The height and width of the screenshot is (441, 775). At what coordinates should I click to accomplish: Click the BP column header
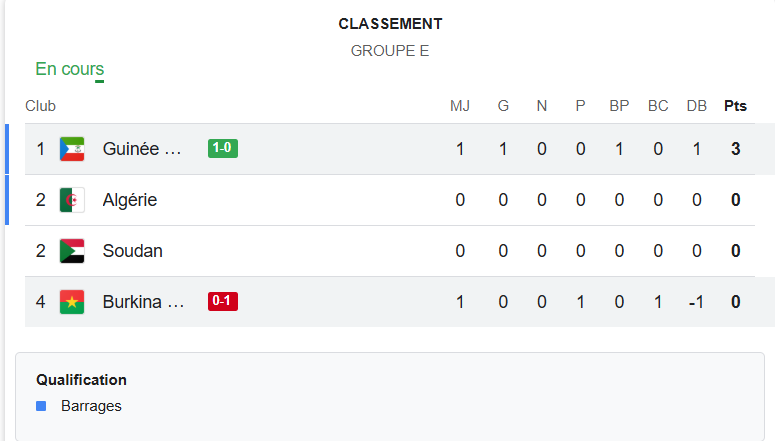pos(619,106)
